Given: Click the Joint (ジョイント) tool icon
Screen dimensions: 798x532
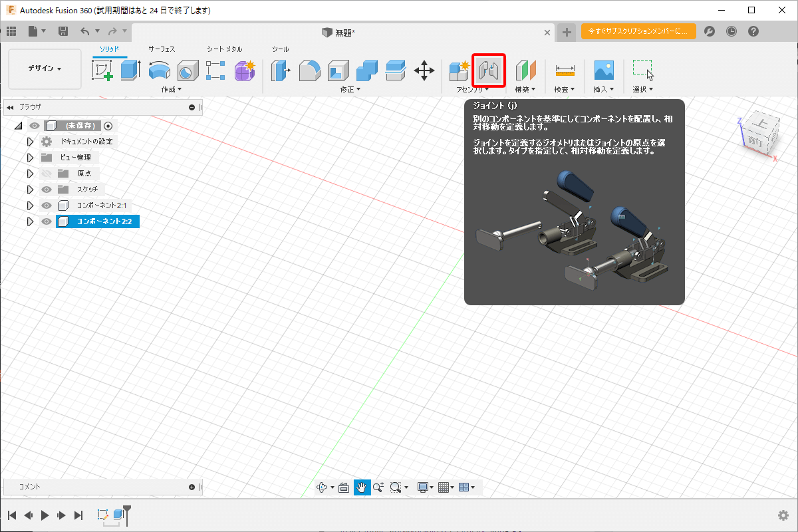Looking at the screenshot, I should 489,70.
